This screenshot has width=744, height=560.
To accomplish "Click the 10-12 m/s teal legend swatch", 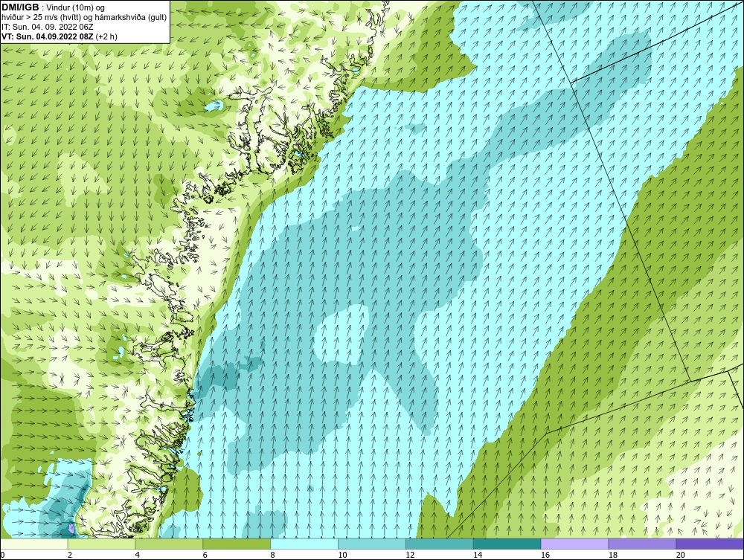I will coord(371,544).
